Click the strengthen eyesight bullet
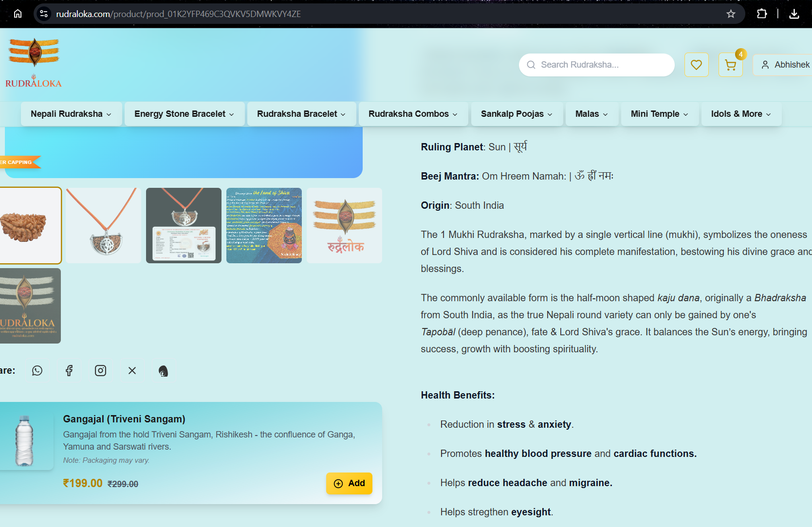 497,512
